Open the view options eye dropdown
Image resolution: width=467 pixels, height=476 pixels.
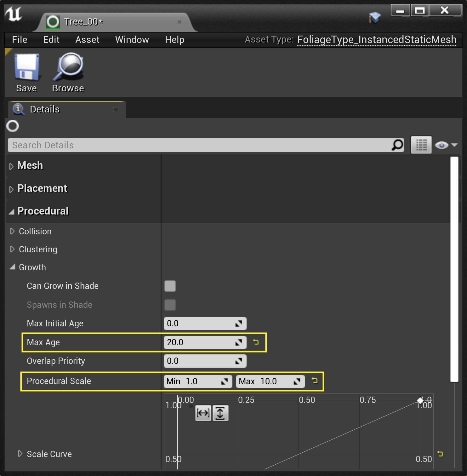[x=446, y=145]
